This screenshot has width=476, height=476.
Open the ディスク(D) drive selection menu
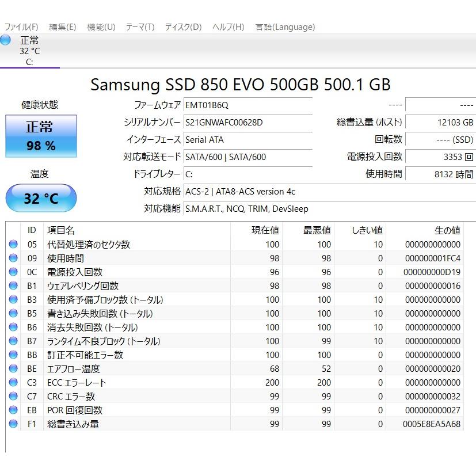pyautogui.click(x=182, y=26)
